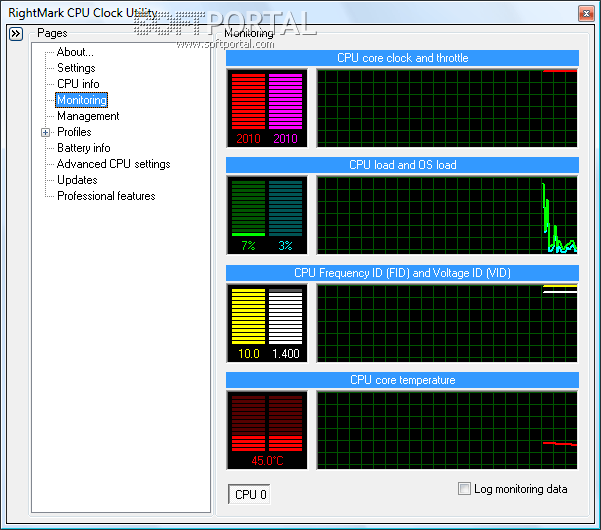Close the RightMark CPU Clock Utility window

point(586,13)
